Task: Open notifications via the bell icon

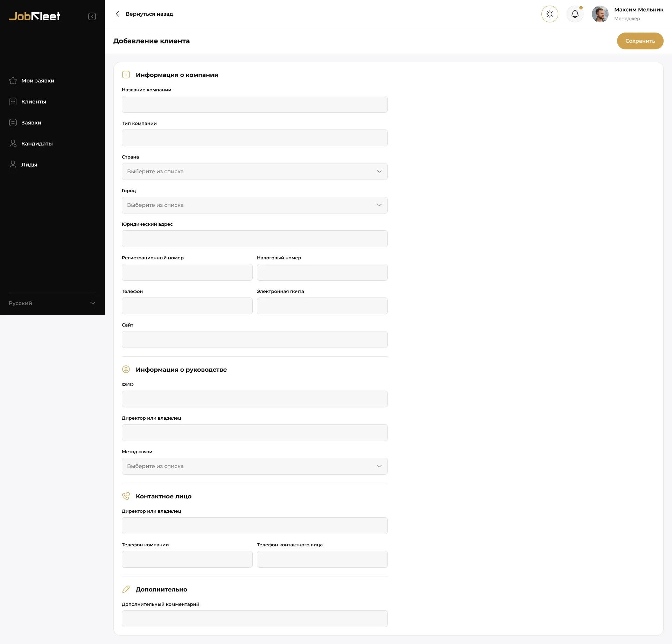Action: point(574,14)
